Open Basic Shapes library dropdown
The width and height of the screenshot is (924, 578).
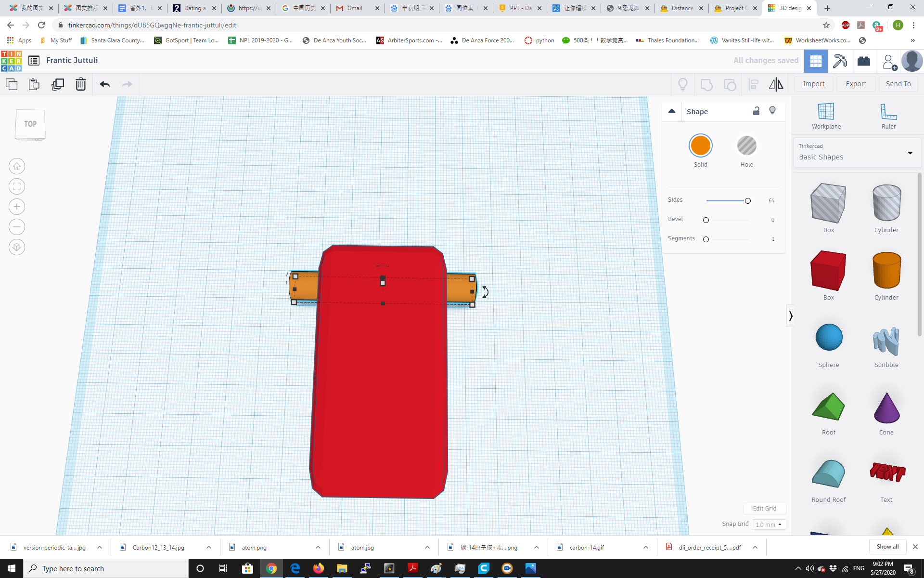point(857,153)
